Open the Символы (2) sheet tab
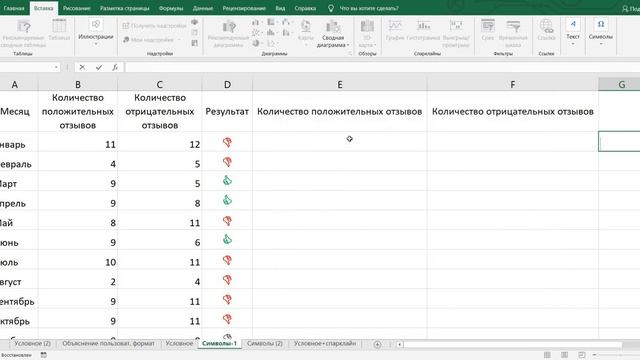Screen dimensions: 640x360 pos(264,344)
